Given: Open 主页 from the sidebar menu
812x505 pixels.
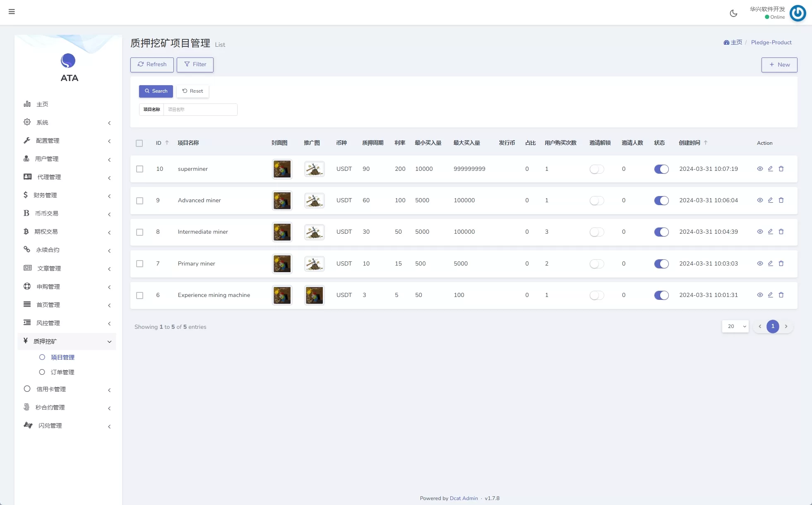Looking at the screenshot, I should [x=43, y=104].
